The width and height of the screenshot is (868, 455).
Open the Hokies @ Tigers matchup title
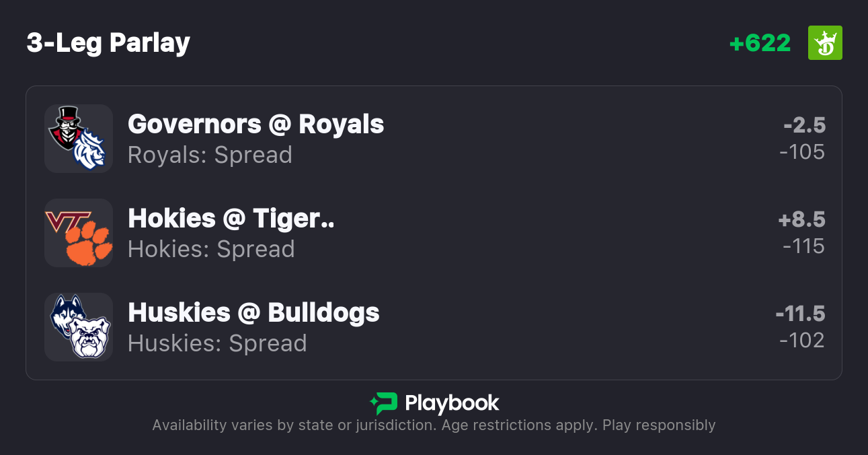[x=231, y=218]
